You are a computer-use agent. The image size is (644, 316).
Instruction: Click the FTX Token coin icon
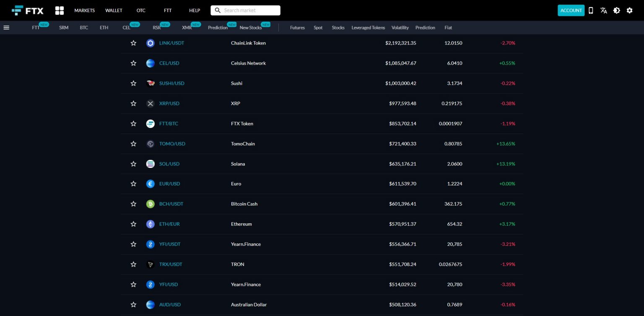point(150,124)
